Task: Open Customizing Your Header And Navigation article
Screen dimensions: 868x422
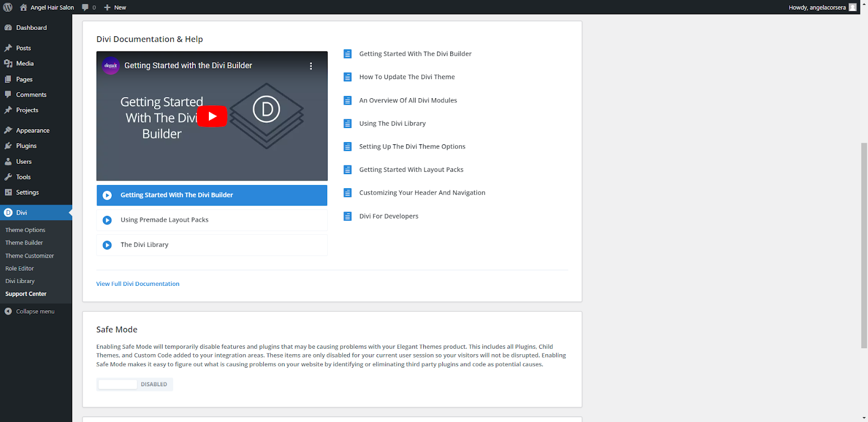Action: click(422, 193)
